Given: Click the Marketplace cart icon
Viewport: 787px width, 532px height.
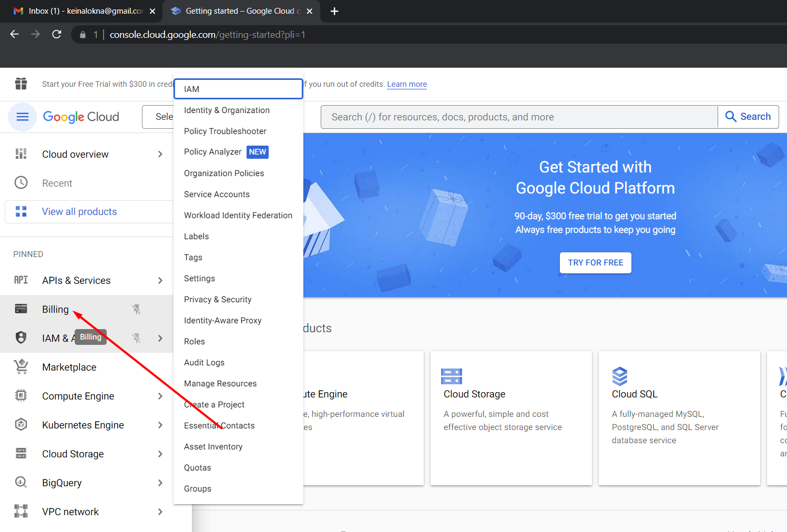Looking at the screenshot, I should (21, 366).
